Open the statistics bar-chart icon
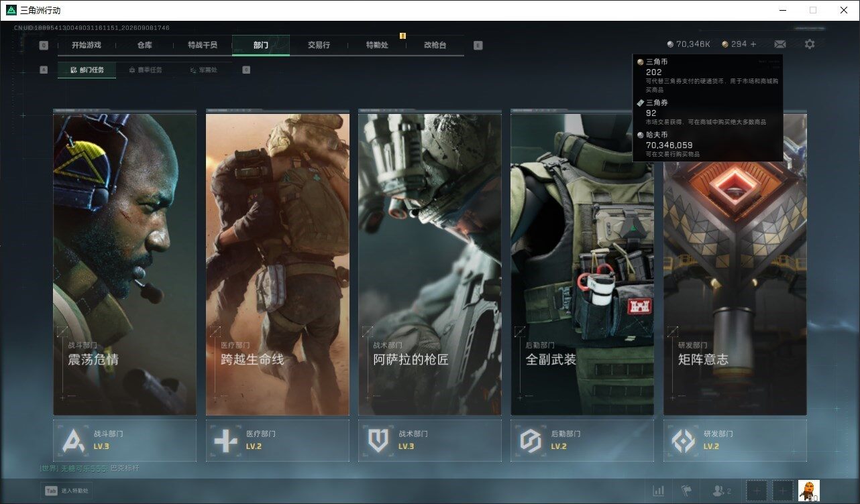The height and width of the screenshot is (504, 860). 659,491
